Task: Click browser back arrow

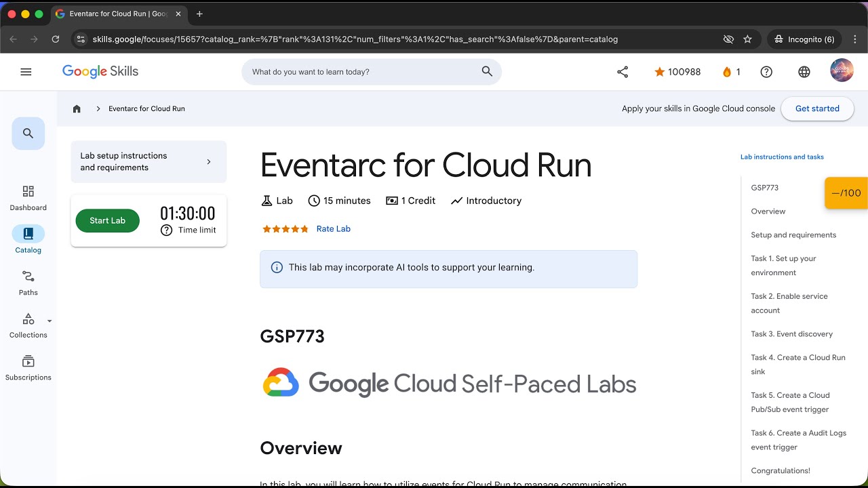Action: point(13,39)
